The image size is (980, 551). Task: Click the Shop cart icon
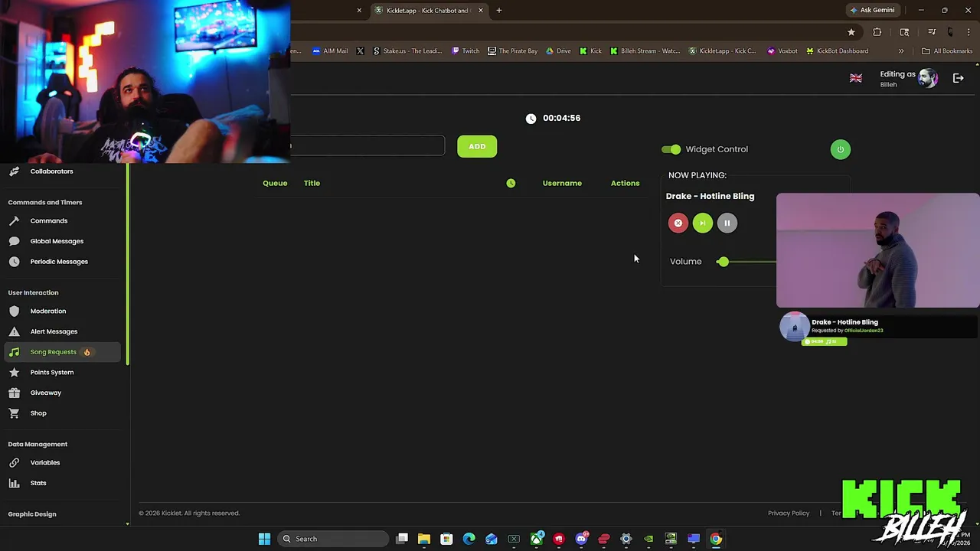pyautogui.click(x=14, y=413)
